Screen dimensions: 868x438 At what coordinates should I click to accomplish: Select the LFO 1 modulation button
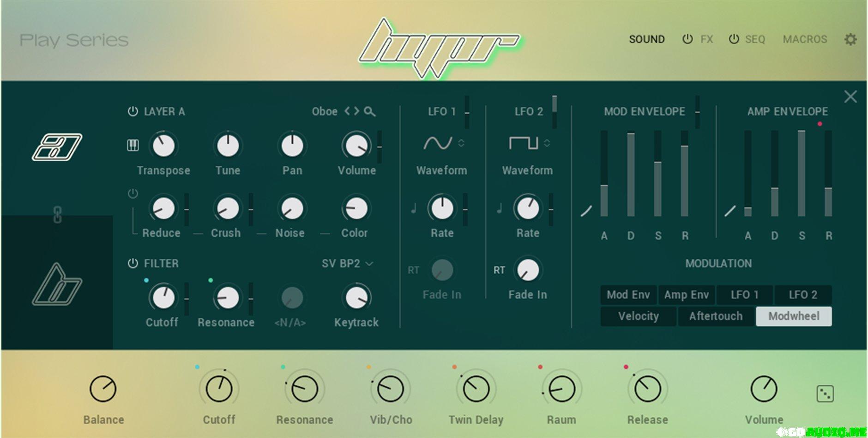tap(745, 295)
